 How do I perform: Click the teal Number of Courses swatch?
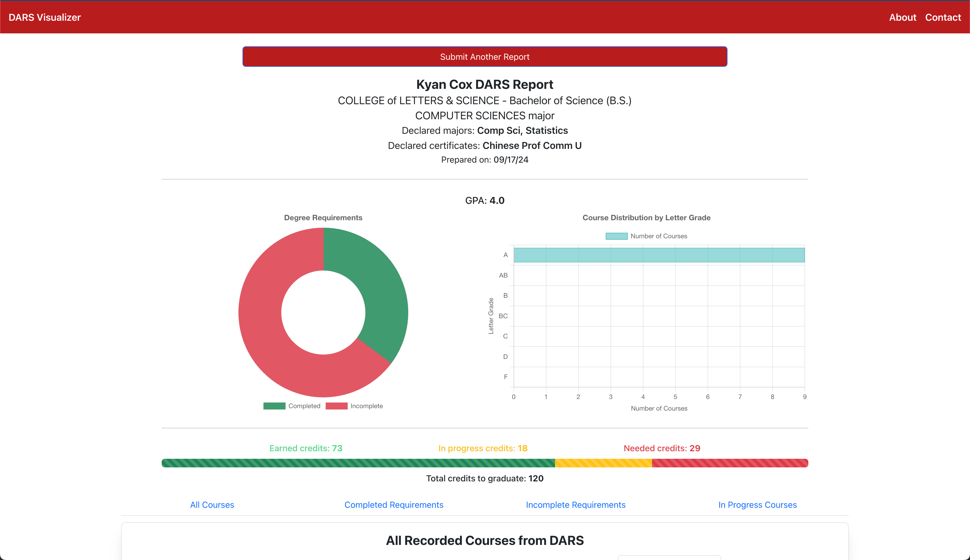tap(616, 236)
